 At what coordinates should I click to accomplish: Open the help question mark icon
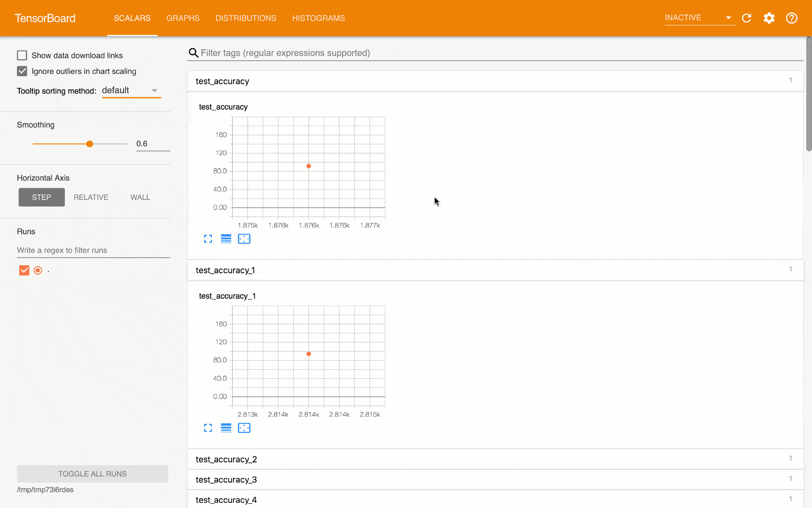point(791,18)
